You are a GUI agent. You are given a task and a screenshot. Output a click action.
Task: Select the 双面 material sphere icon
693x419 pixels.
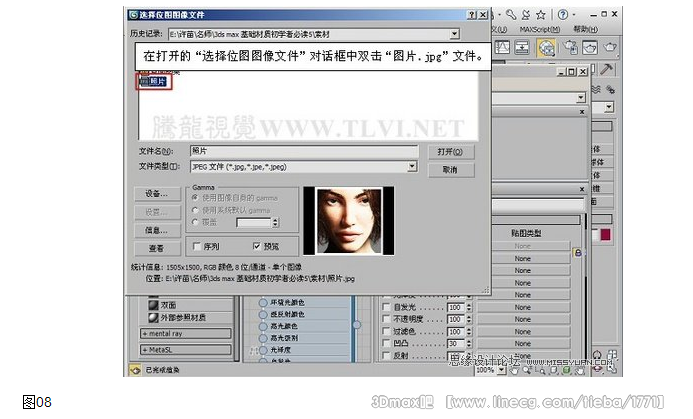153,305
